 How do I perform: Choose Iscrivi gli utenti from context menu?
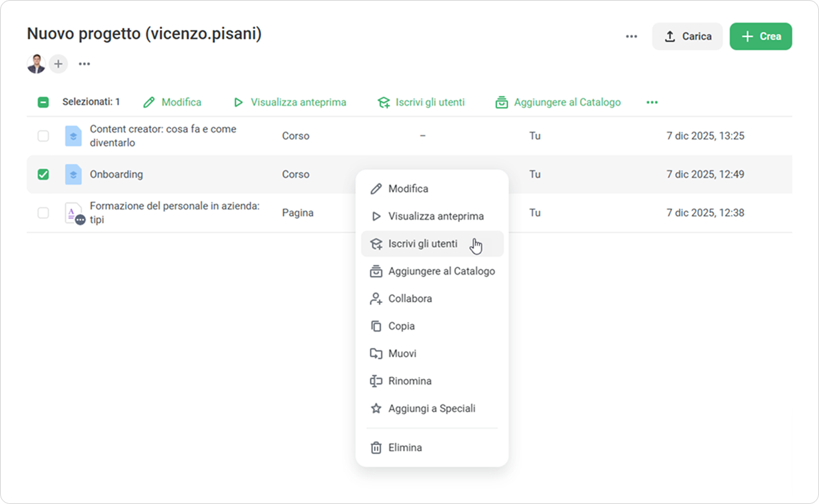423,244
